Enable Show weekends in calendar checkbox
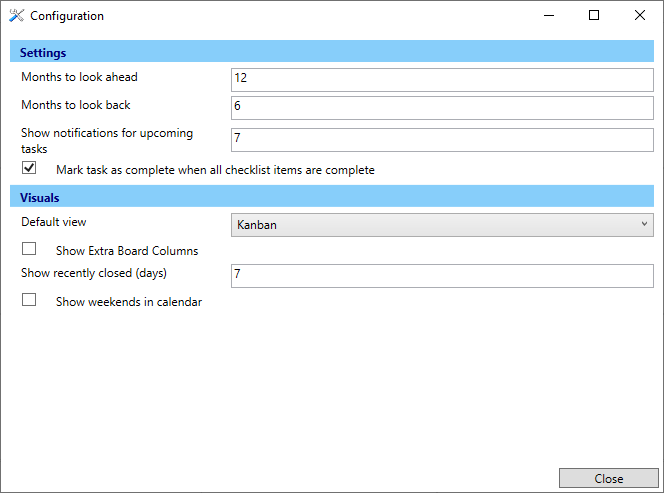This screenshot has width=664, height=493. click(29, 299)
